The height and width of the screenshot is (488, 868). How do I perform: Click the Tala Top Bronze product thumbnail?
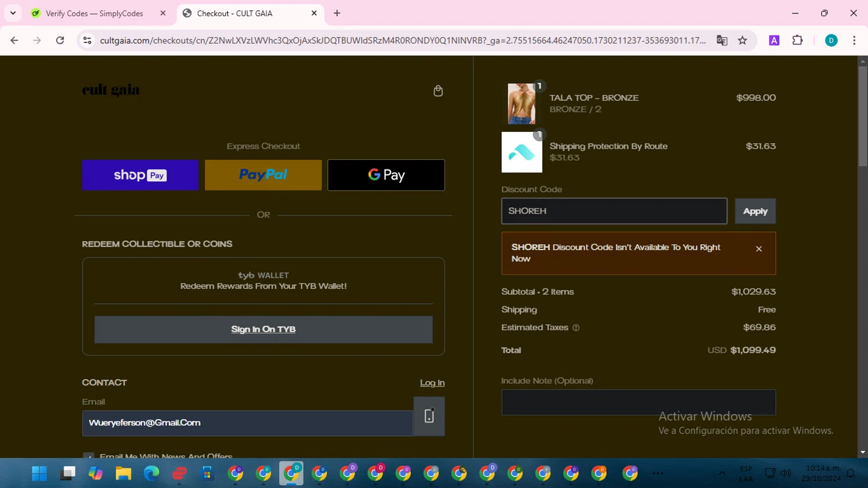pos(521,104)
